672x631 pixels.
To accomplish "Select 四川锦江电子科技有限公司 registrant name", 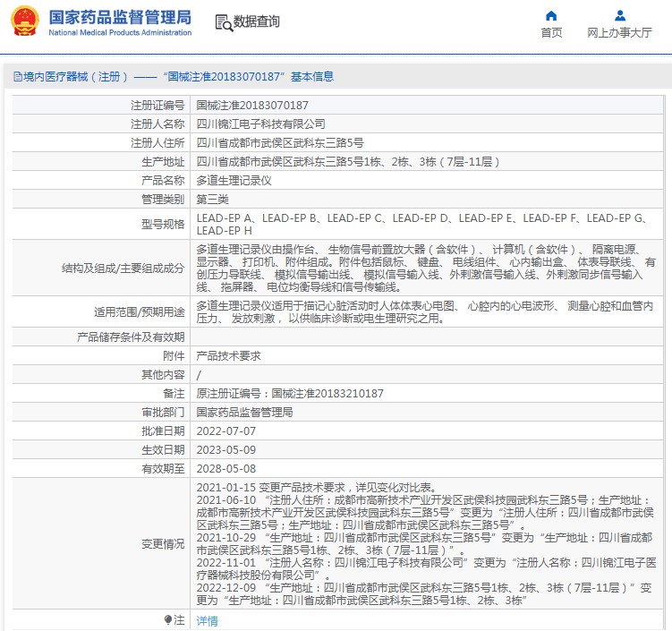I will (x=260, y=124).
